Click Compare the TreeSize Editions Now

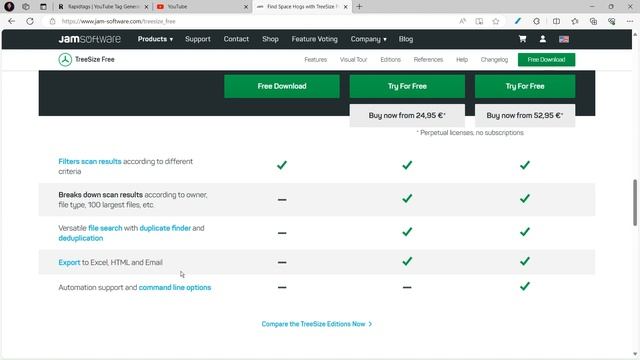(x=317, y=324)
